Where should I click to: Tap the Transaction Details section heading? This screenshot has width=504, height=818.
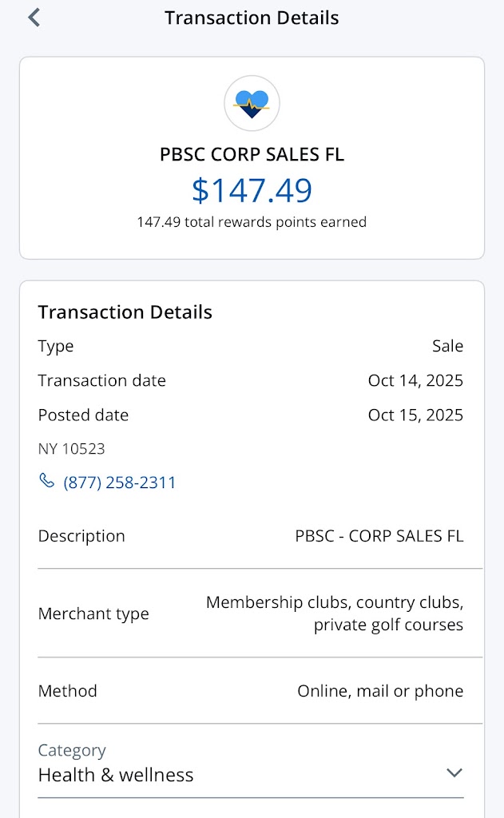coord(125,312)
